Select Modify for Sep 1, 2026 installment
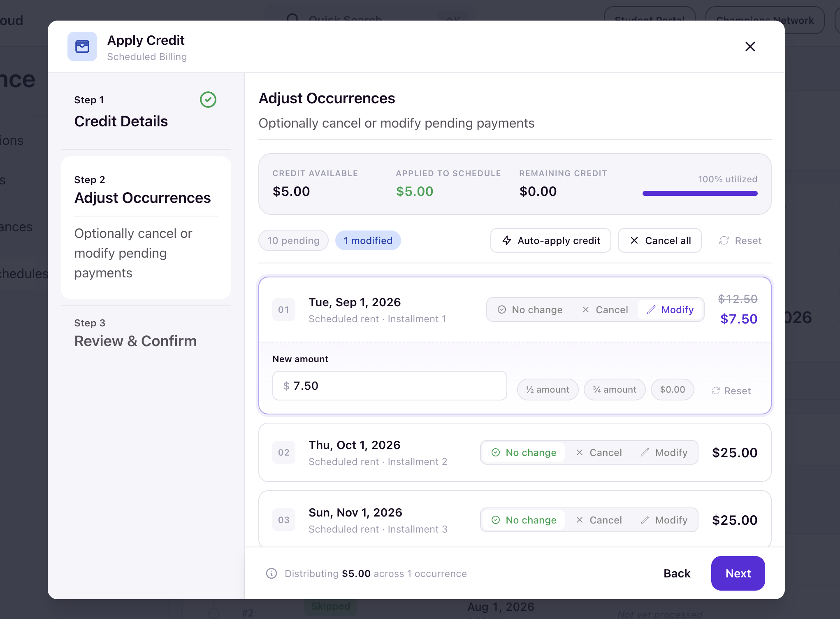Viewport: 840px width, 619px height. click(x=670, y=309)
